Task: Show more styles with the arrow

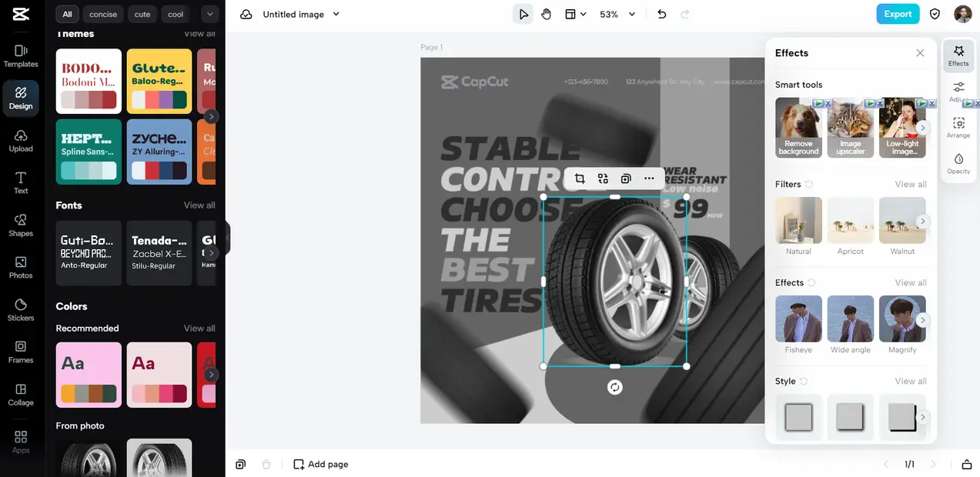Action: point(922,417)
